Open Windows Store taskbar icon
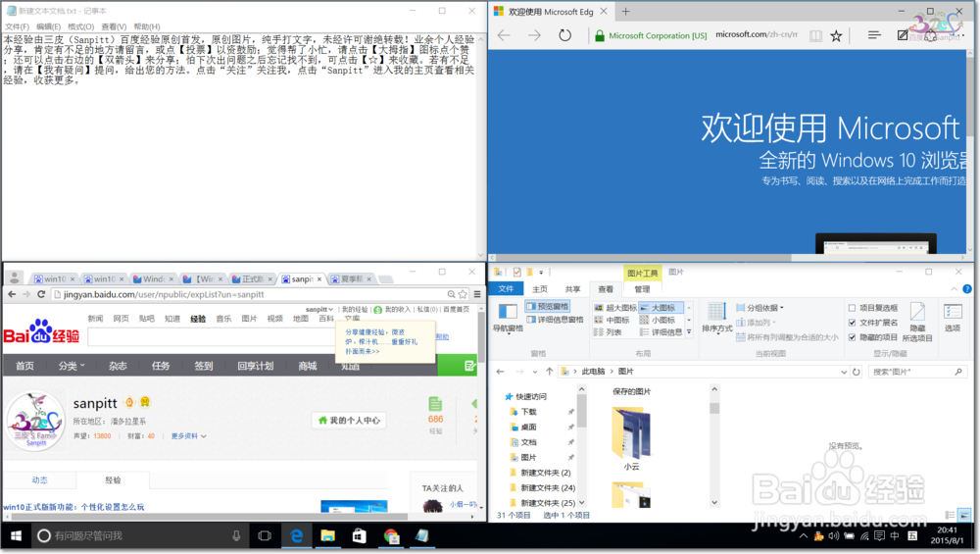The height and width of the screenshot is (554, 980). pos(359,536)
